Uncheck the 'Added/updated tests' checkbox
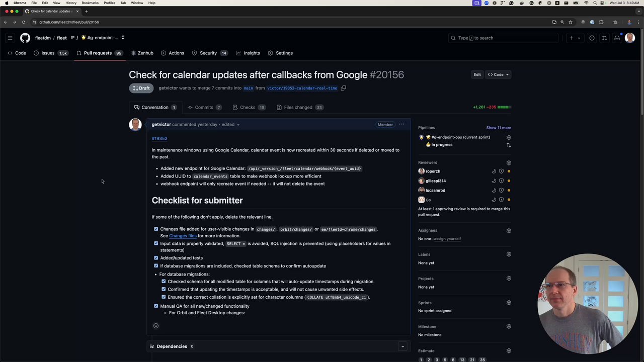Viewport: 644px width, 362px height. [x=156, y=258]
